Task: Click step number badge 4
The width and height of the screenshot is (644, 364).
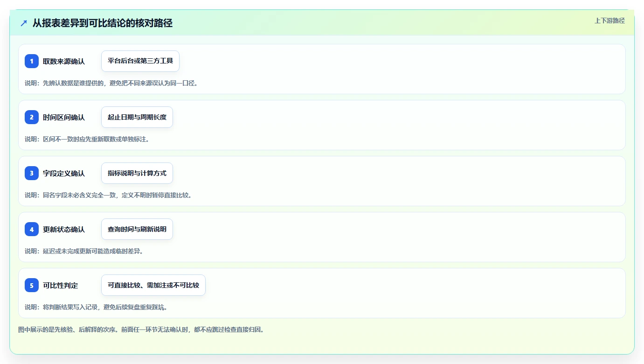Action: pos(32,229)
